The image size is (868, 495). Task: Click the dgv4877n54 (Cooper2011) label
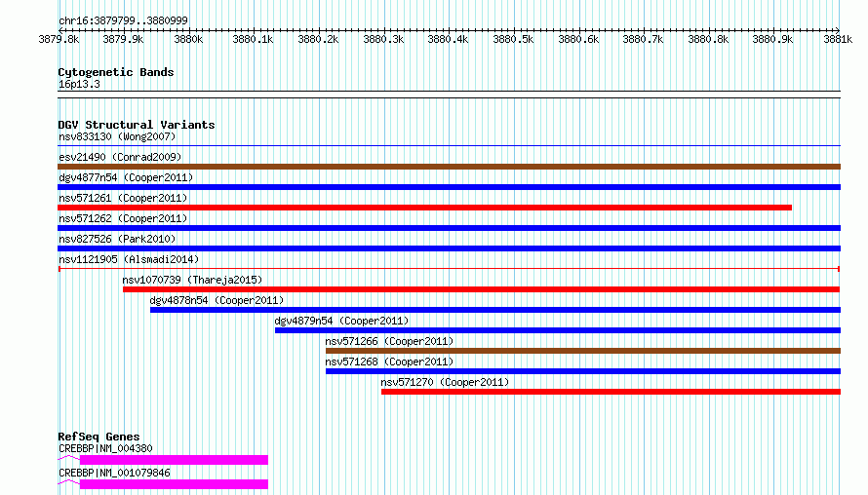tap(126, 177)
